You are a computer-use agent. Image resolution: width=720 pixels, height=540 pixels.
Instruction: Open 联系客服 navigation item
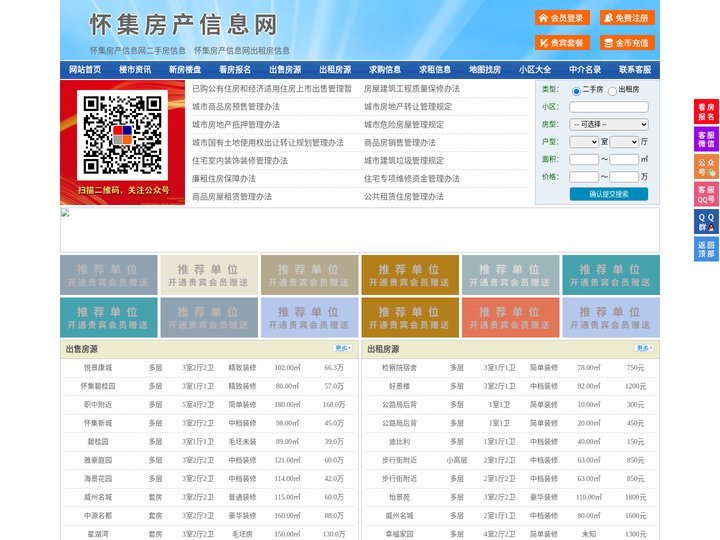coord(635,70)
